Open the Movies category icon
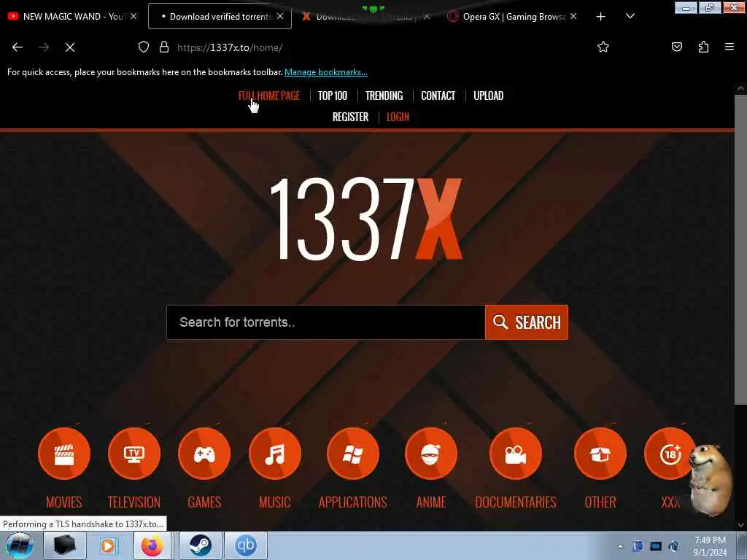 click(x=64, y=454)
